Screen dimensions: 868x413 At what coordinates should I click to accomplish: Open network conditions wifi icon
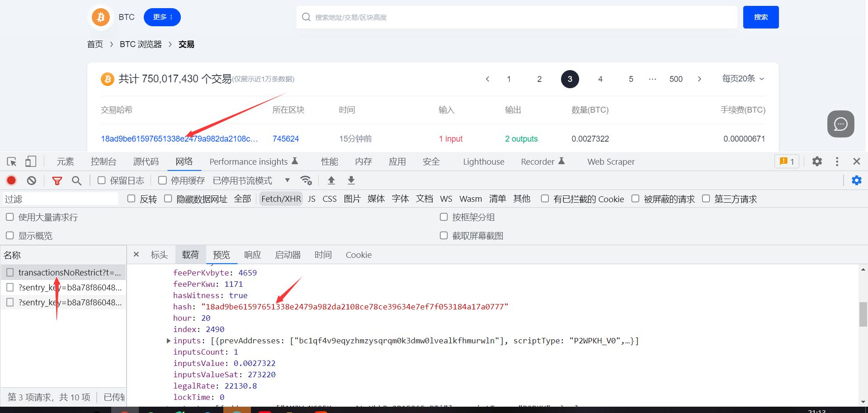(306, 180)
